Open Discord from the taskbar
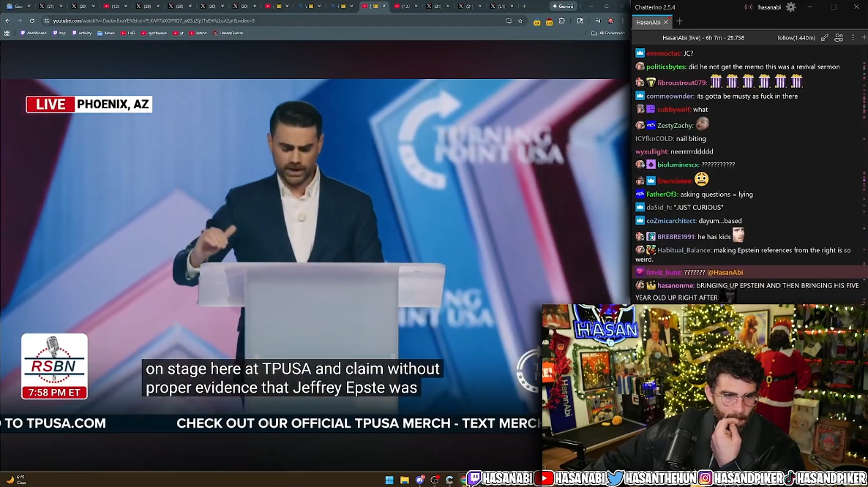The image size is (868, 487). click(x=419, y=480)
